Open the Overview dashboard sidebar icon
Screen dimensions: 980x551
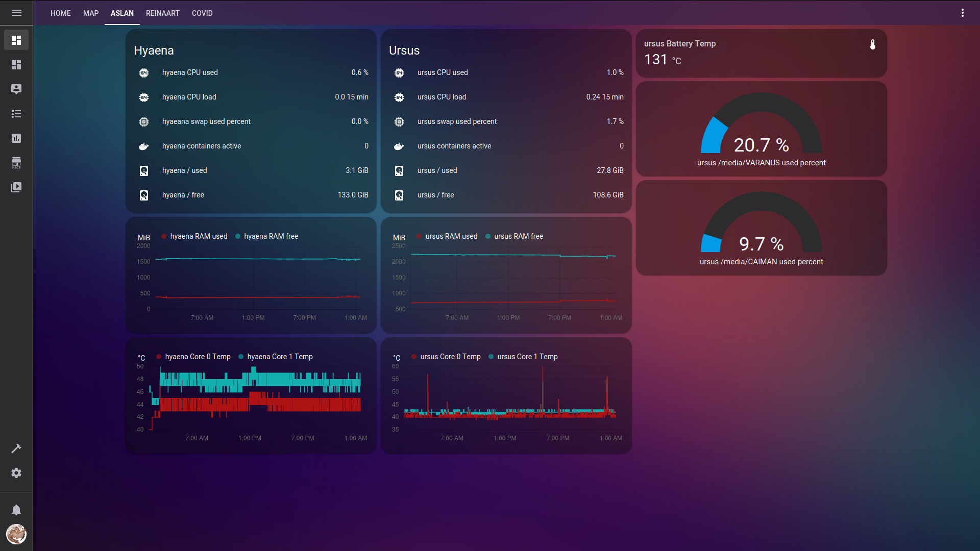click(16, 40)
